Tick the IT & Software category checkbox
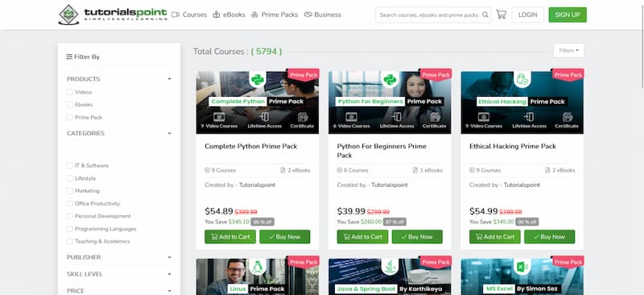The image size is (644, 295). (x=70, y=165)
